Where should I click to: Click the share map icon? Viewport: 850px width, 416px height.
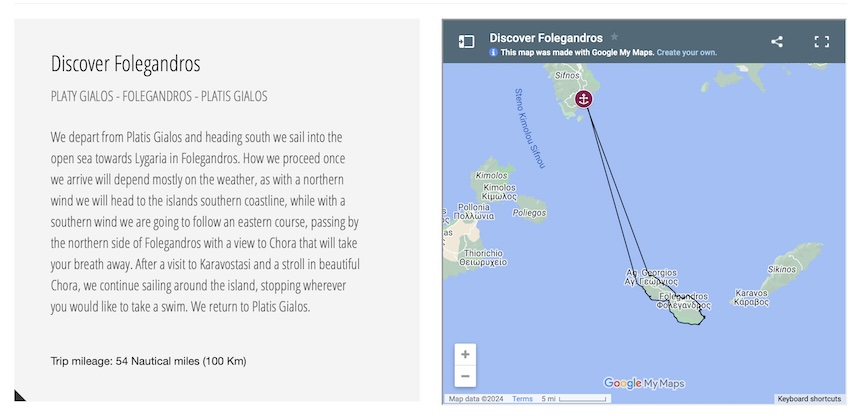coord(777,42)
